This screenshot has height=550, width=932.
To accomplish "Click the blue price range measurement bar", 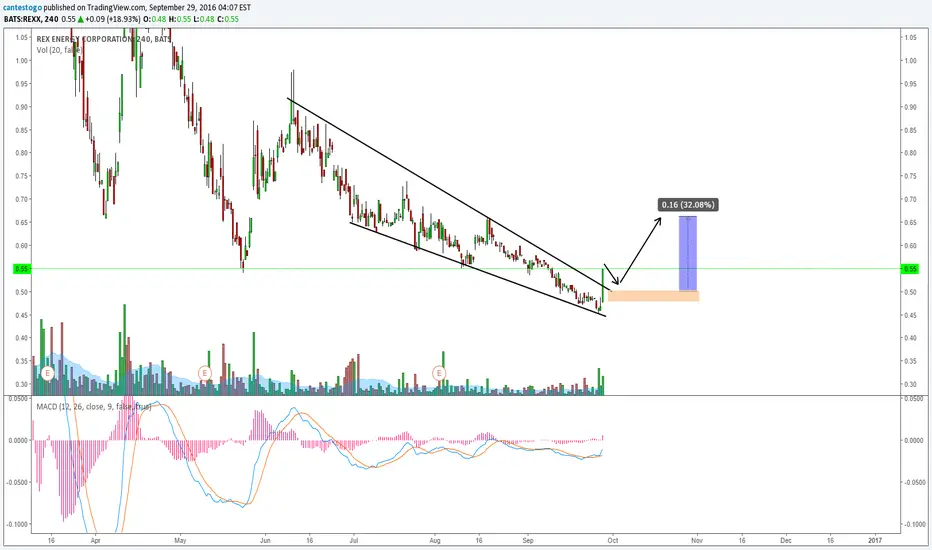I will 688,253.
